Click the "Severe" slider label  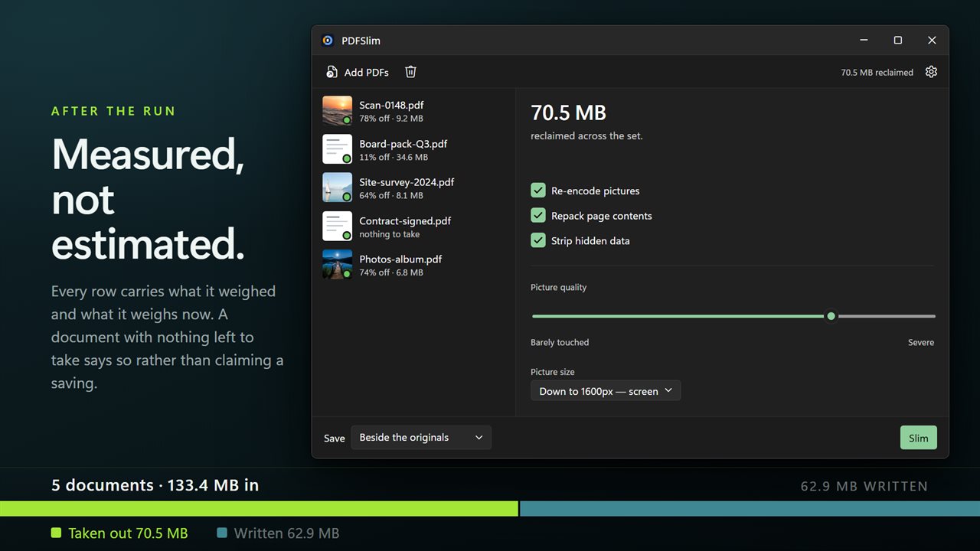tap(921, 342)
